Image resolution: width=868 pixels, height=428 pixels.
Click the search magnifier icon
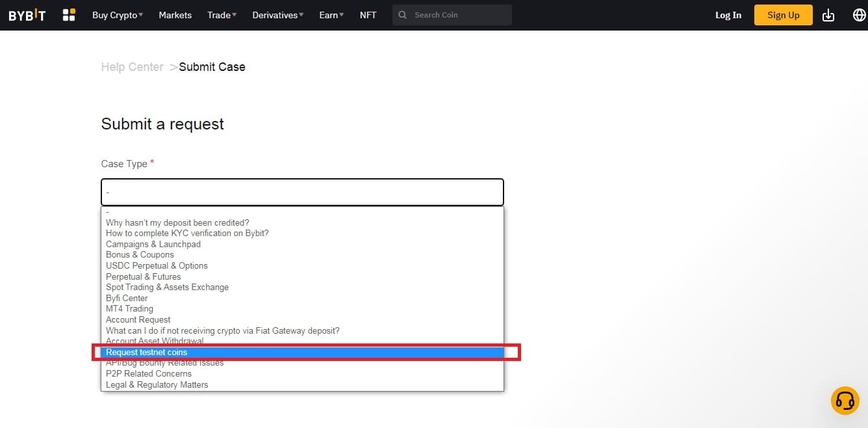point(403,15)
